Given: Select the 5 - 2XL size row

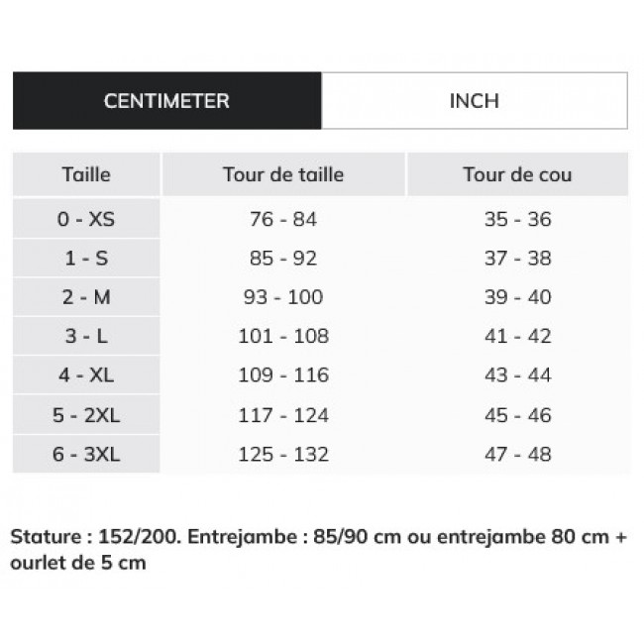Looking at the screenshot, I should click(86, 415).
